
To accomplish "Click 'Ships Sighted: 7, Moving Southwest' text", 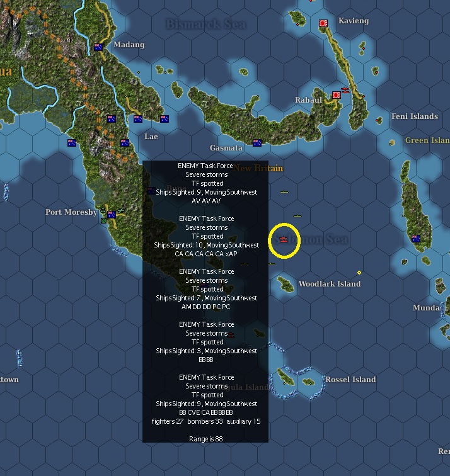I will coord(206,298).
